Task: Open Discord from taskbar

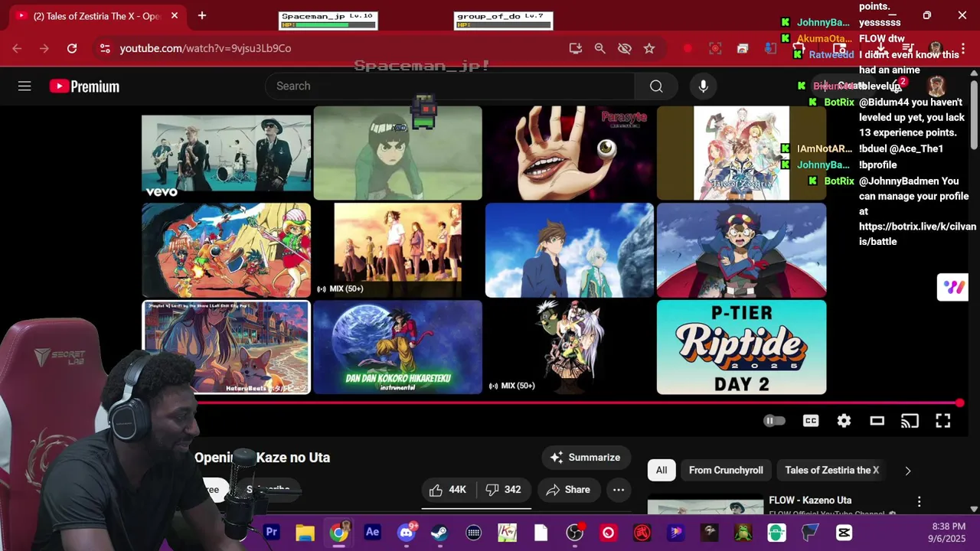Action: coord(406,532)
